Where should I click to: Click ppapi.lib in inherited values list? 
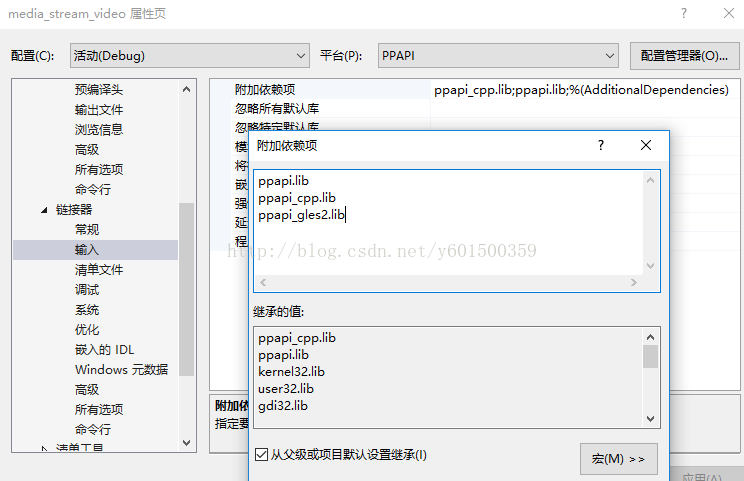click(283, 355)
